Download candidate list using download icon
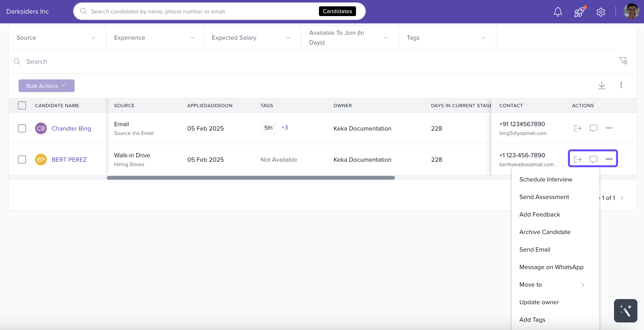Image resolution: width=644 pixels, height=330 pixels. point(602,85)
